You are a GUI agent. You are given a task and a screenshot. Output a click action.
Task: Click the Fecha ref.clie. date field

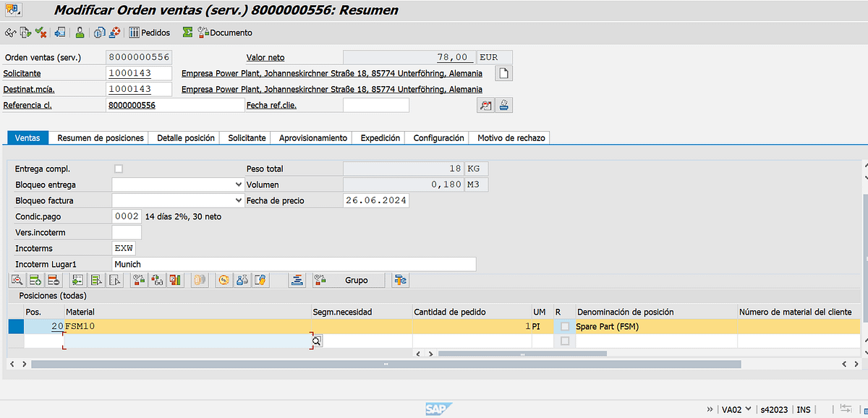[376, 105]
